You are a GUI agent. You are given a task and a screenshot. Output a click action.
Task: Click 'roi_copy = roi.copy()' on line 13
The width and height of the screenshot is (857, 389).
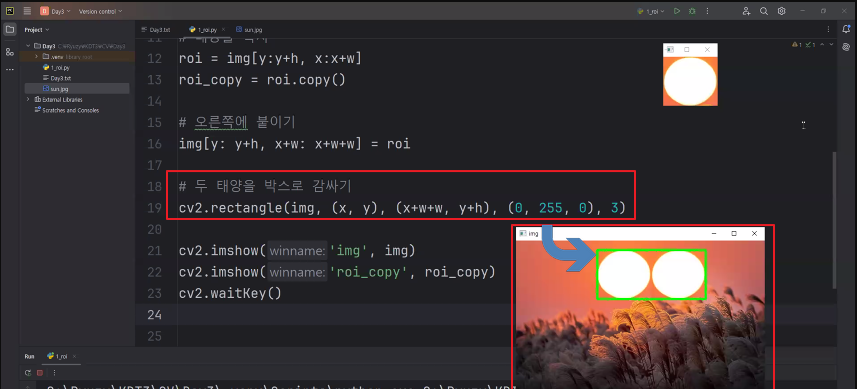click(262, 80)
